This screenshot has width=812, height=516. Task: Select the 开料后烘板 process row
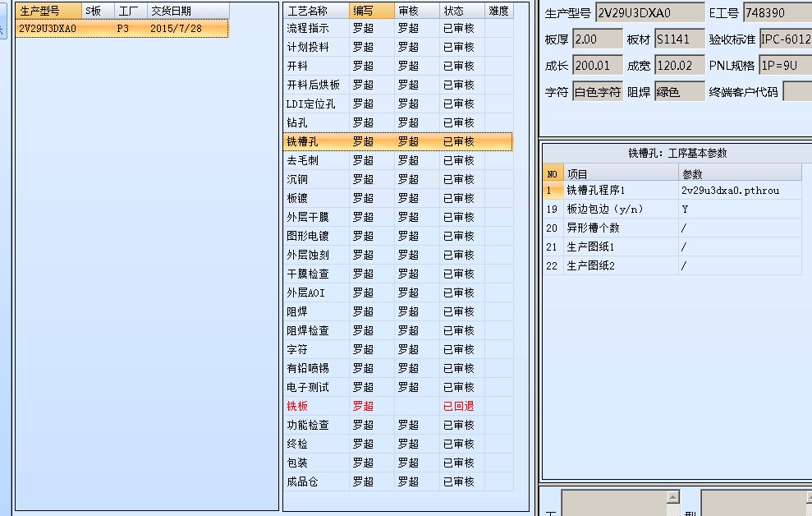tap(398, 85)
